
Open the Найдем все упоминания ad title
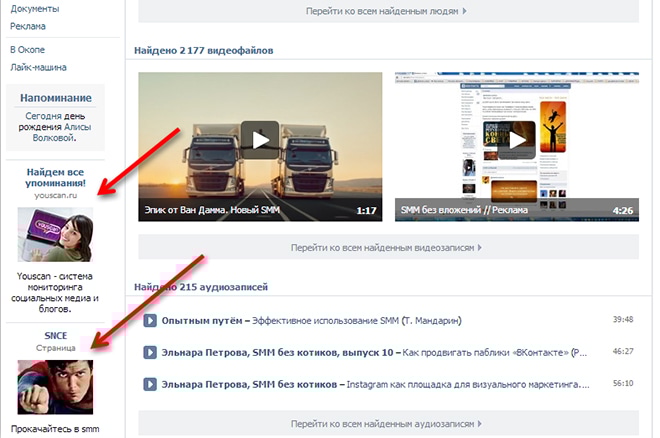[x=56, y=177]
